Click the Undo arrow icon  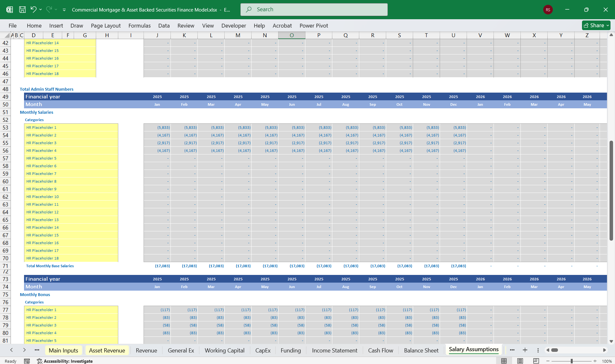coord(33,10)
